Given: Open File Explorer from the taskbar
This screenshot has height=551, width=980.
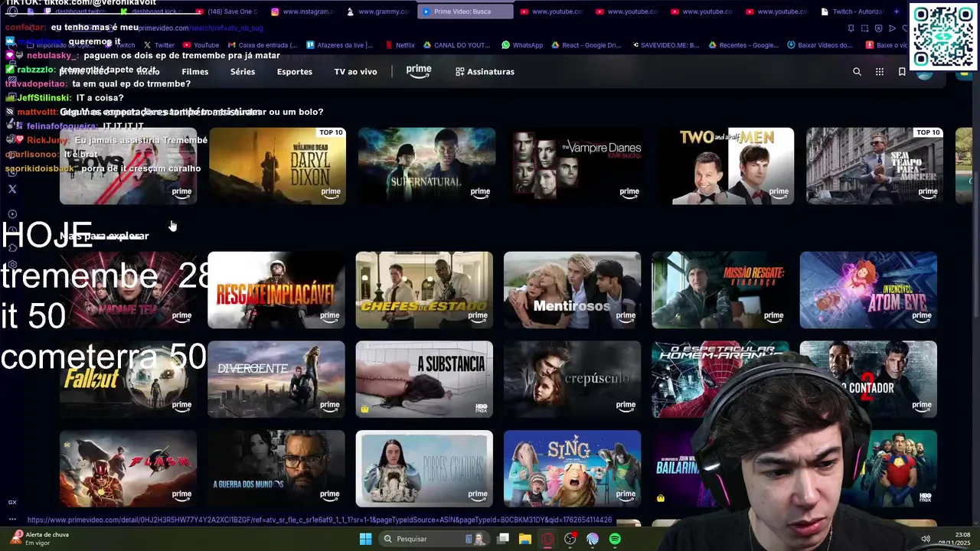Looking at the screenshot, I should 525,539.
